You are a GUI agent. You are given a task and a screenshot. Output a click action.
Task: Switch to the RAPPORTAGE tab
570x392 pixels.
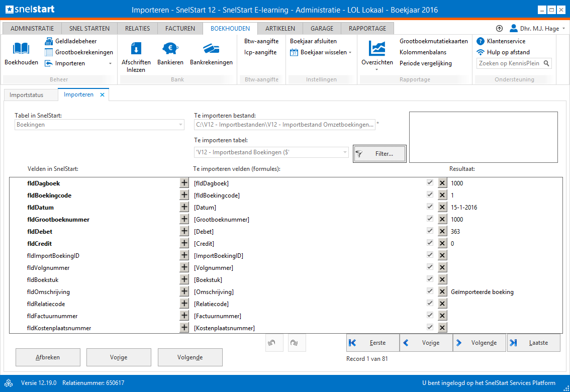[367, 28]
